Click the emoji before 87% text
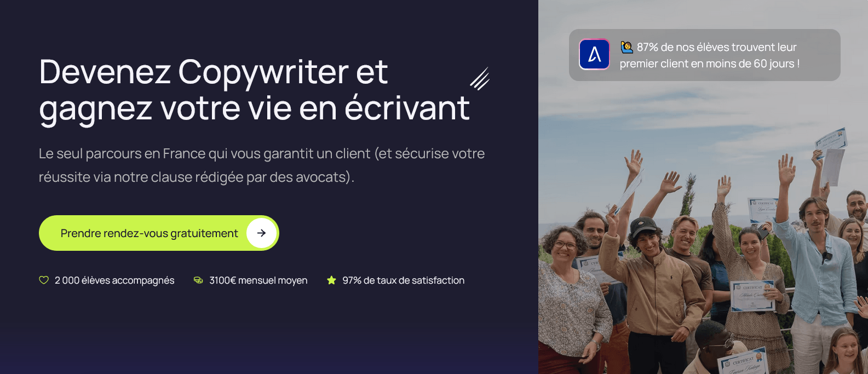 tap(626, 47)
